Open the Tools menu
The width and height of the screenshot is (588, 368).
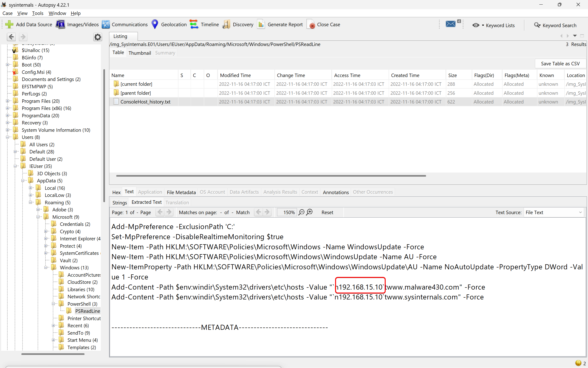coord(38,13)
